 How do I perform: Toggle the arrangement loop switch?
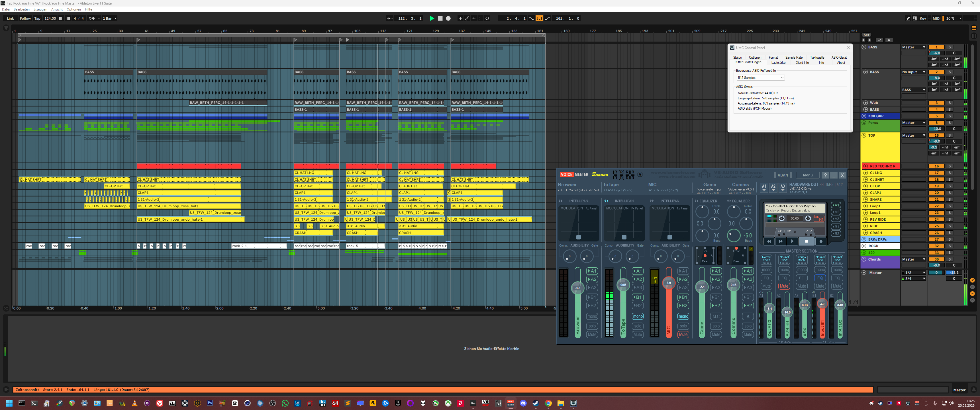(539, 18)
